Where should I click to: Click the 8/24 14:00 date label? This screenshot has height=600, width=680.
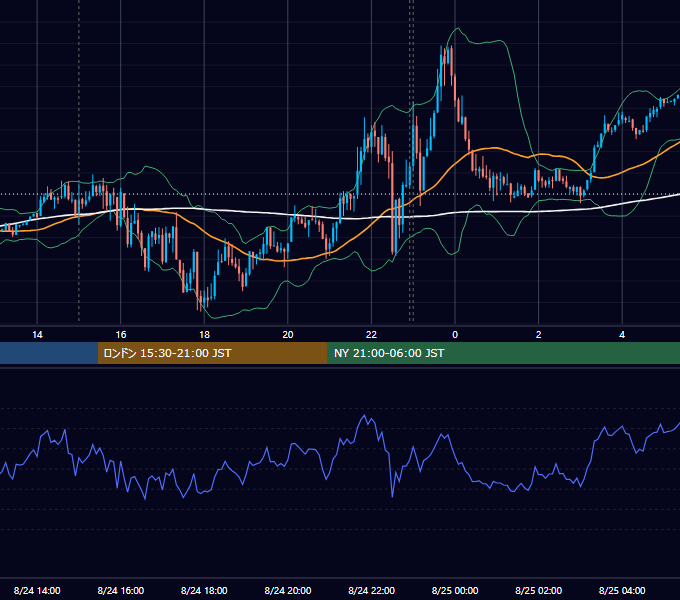37,590
